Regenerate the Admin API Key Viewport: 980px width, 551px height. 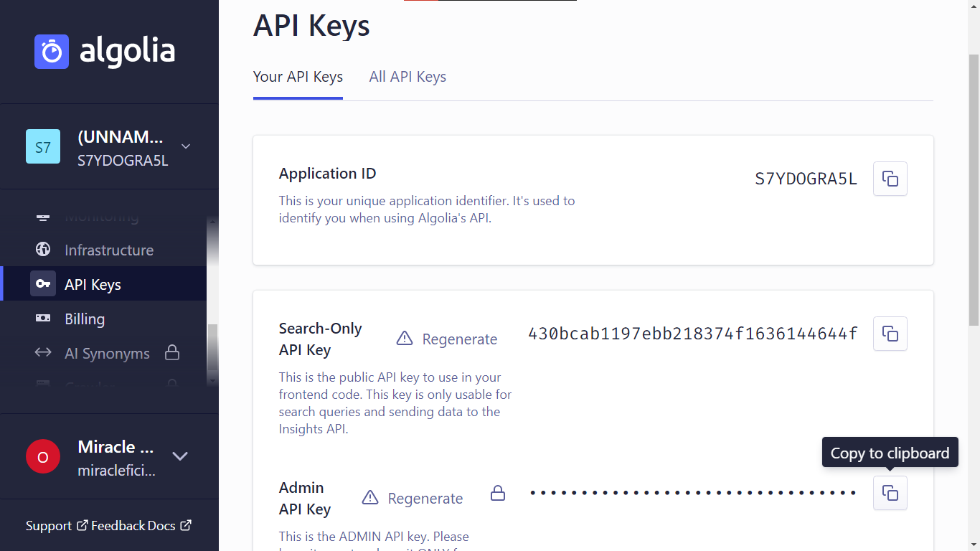click(x=425, y=497)
